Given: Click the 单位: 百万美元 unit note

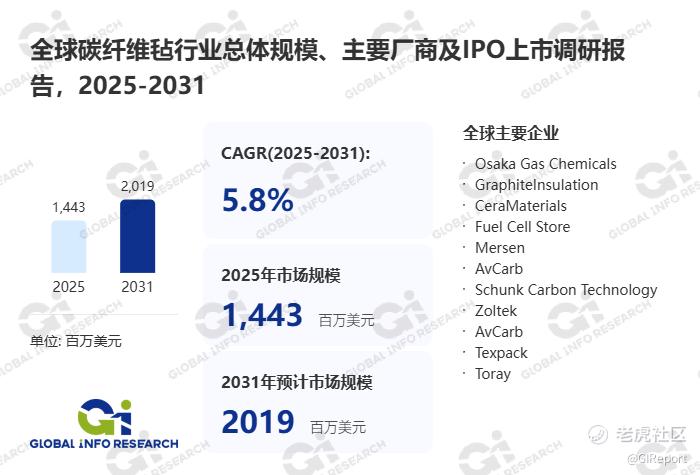Looking at the screenshot, I should click(75, 341).
